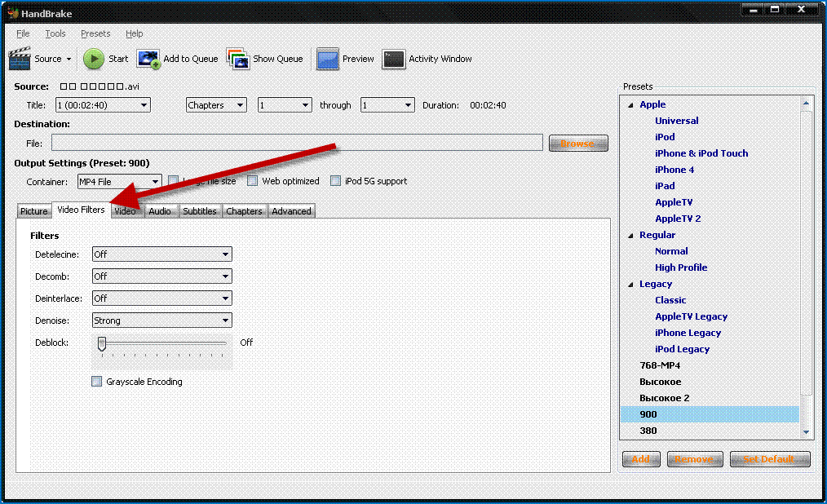Select the High Profile preset
The width and height of the screenshot is (827, 504).
681,267
